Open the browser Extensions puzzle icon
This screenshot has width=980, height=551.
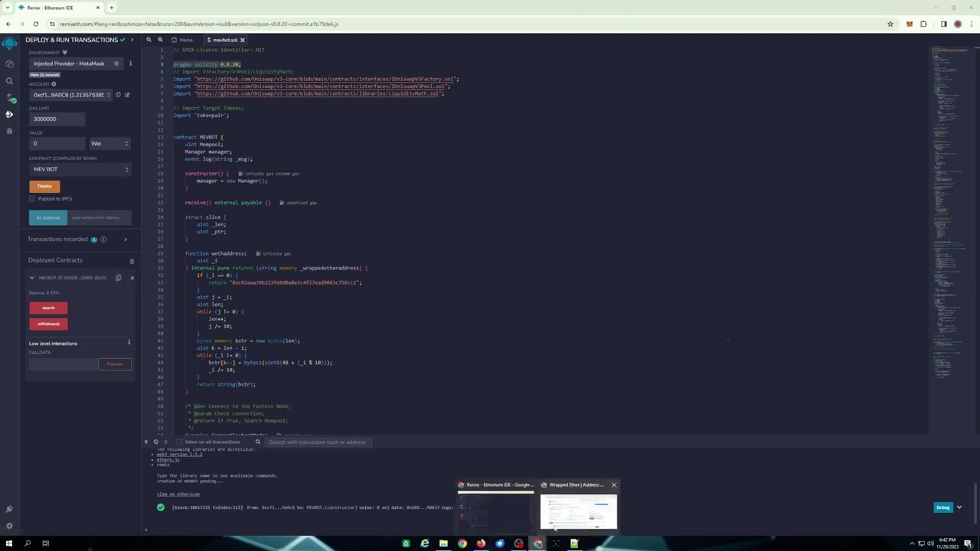coord(923,24)
